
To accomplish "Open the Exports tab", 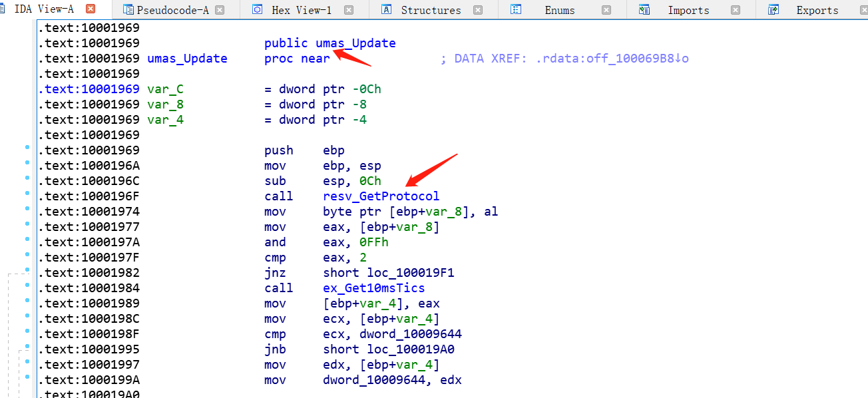I will pyautogui.click(x=817, y=10).
